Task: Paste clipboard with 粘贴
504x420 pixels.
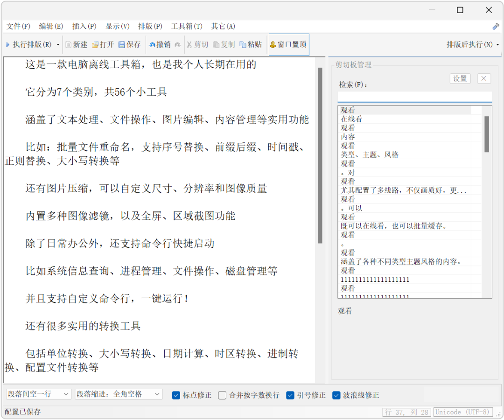Action: (251, 45)
